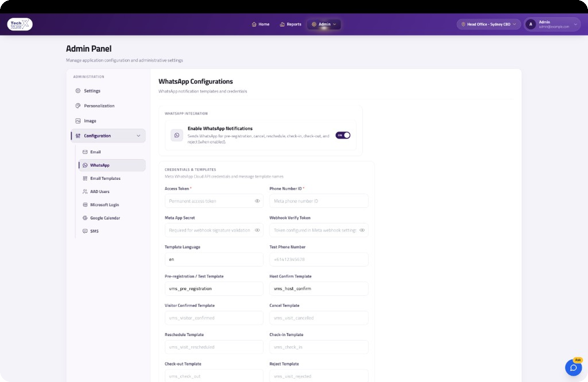588x382 pixels.
Task: Select Settings in the sidebar
Action: 108,91
